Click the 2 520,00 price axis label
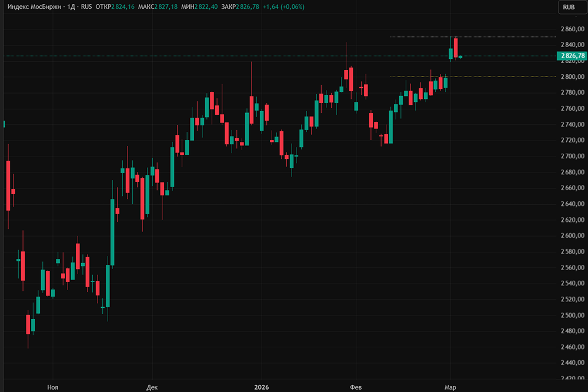588x392 pixels. (x=572, y=299)
